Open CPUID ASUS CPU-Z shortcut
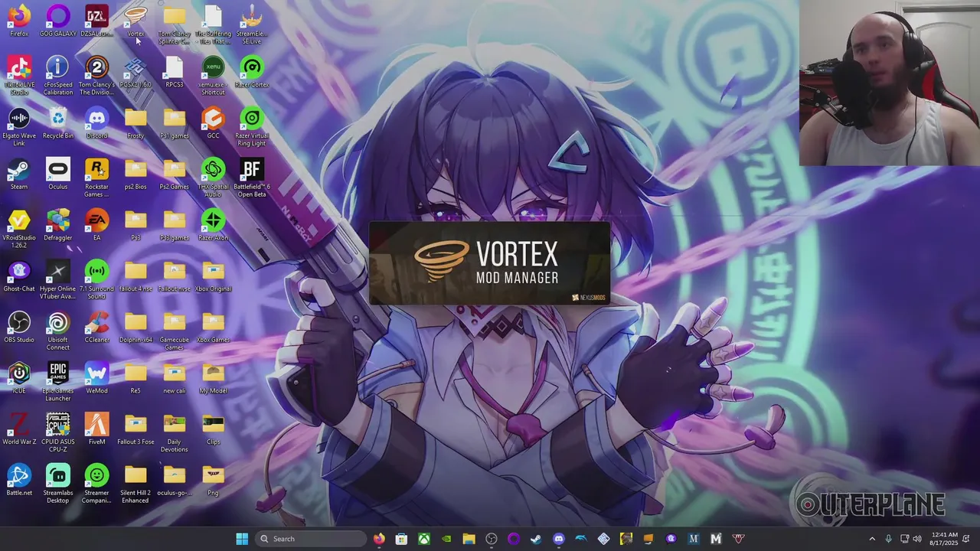Screen dimensions: 980x551 pos(58,432)
